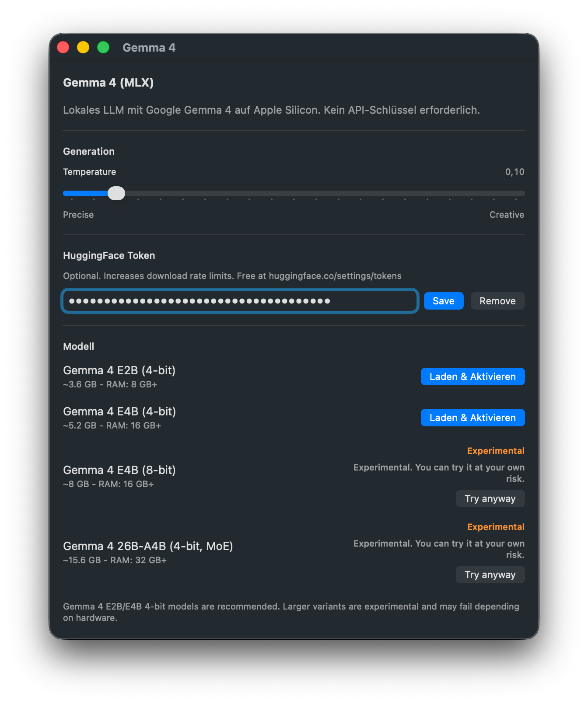Select the Gemma 4 26B-A4B (4-bit, MoE) name
Image resolution: width=588 pixels, height=704 pixels.
pos(148,546)
